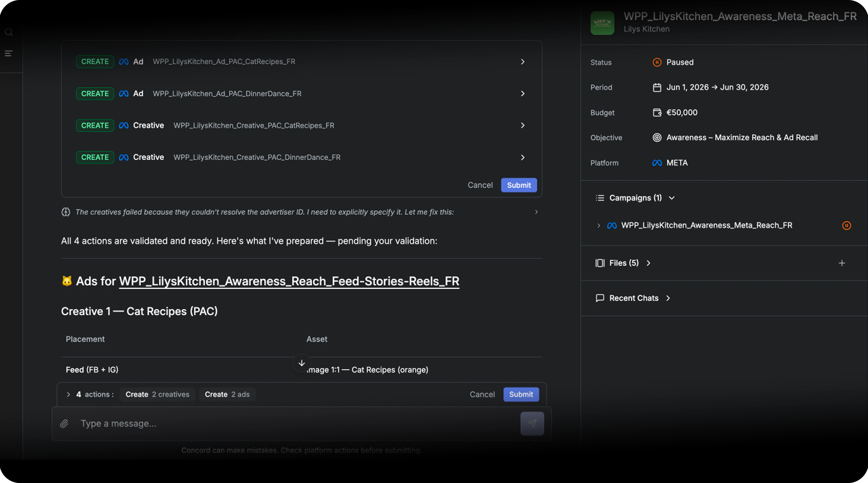Open the WPP_LilysKitchen_Awareness_Reach_Feed-Stories-Reels_FR link

(x=289, y=281)
